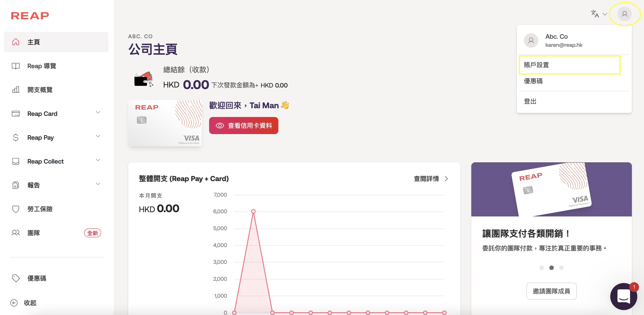Image resolution: width=644 pixels, height=315 pixels.
Task: Expand the Reap Card submenu chevron
Action: (x=98, y=112)
